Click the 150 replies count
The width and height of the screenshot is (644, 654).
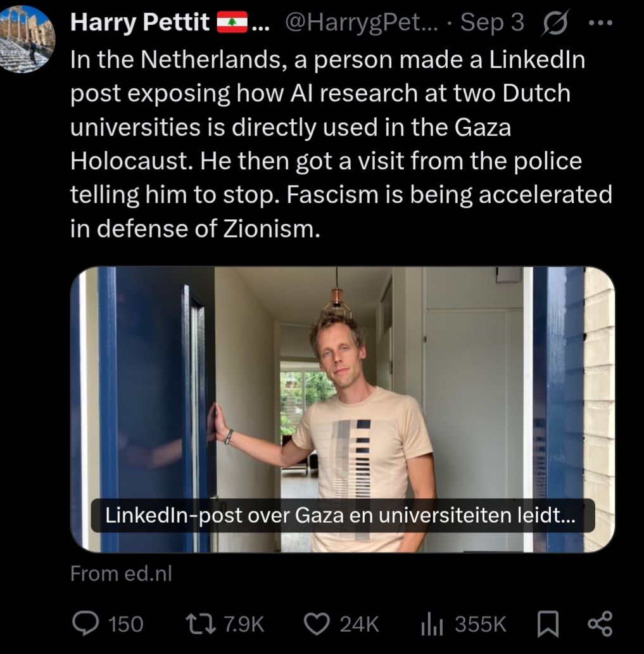coord(125,625)
